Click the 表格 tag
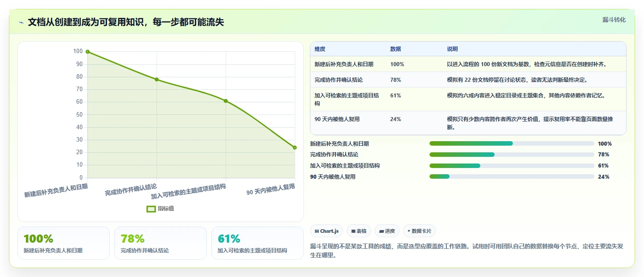 pos(359,231)
